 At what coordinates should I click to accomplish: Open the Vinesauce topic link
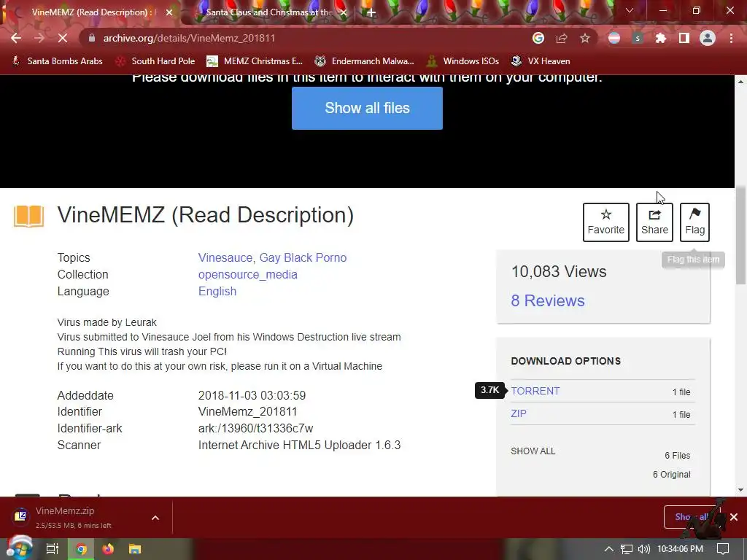pyautogui.click(x=225, y=257)
